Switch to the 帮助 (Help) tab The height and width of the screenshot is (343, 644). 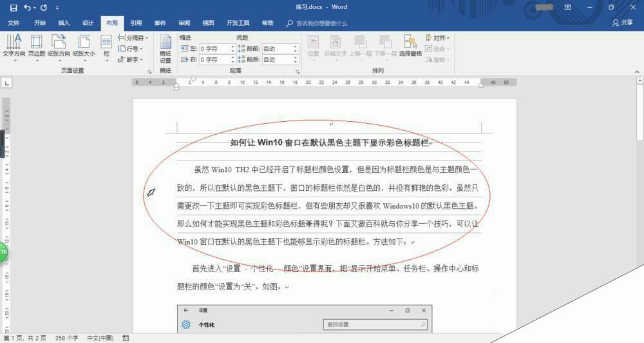pyautogui.click(x=268, y=23)
